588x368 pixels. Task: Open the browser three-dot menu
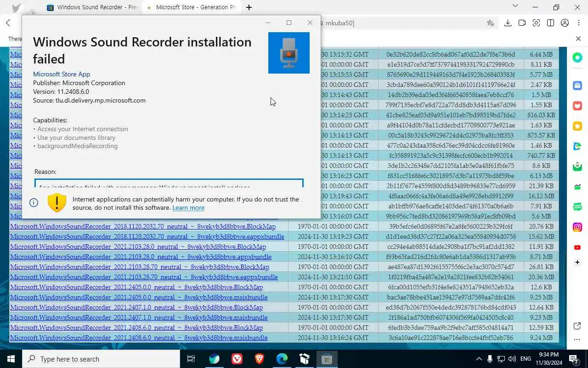click(x=578, y=23)
